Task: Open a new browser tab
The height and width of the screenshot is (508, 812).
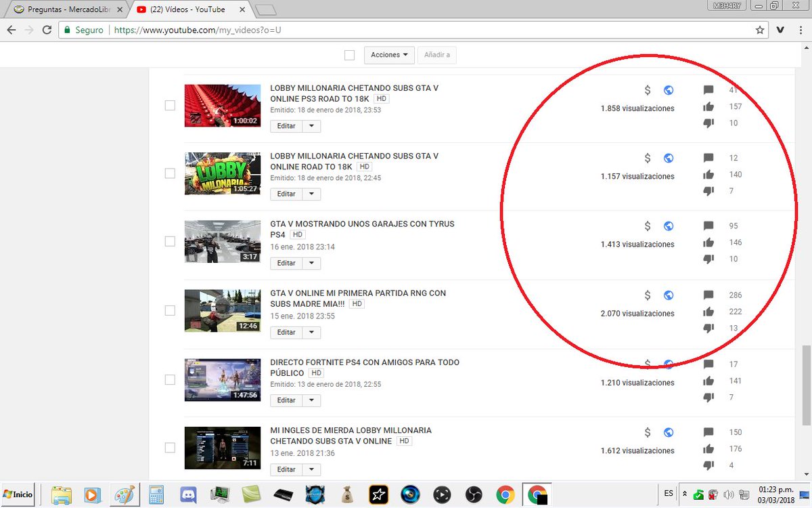Action: click(266, 9)
